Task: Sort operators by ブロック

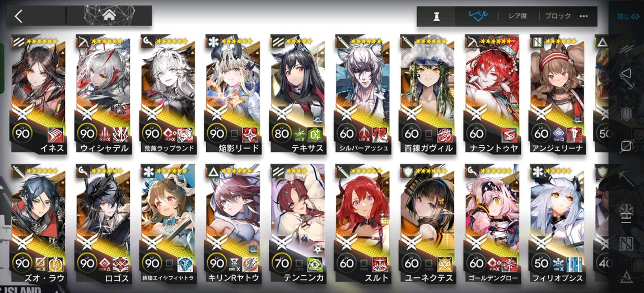Action: click(x=558, y=16)
